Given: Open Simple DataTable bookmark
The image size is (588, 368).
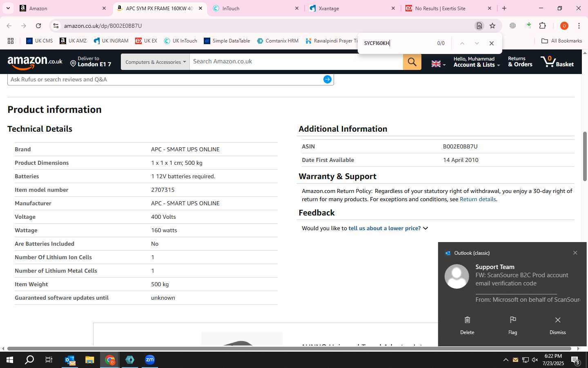Looking at the screenshot, I should tap(227, 41).
